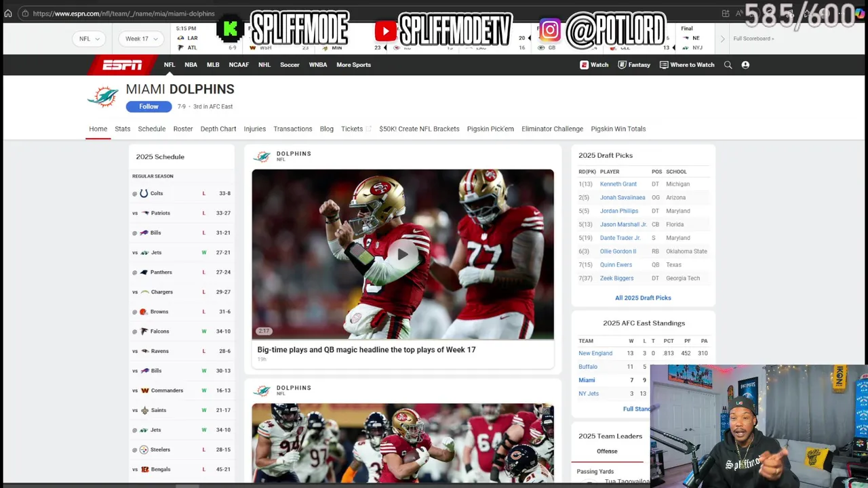Play the Week 17 top plays video
This screenshot has width=868, height=488.
pos(403,254)
